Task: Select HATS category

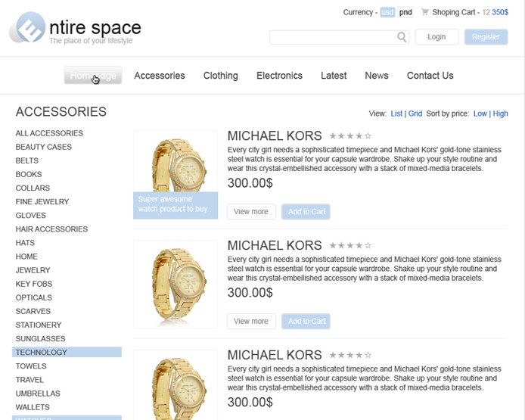Action: [25, 243]
